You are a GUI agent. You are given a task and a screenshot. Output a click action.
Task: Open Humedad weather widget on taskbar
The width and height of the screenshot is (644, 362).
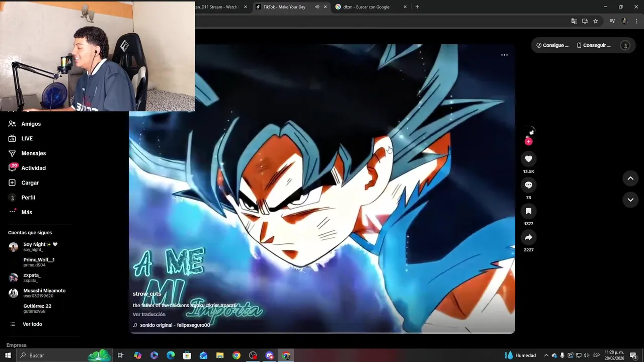[520, 355]
